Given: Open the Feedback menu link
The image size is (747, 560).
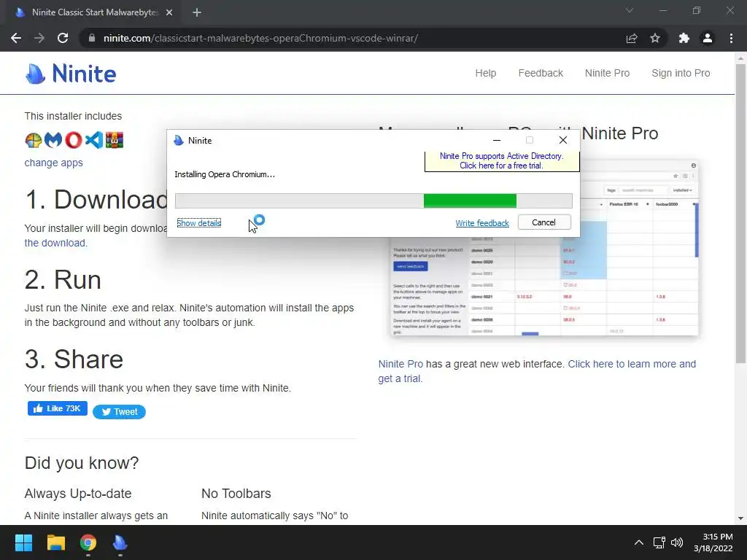Looking at the screenshot, I should click(541, 73).
